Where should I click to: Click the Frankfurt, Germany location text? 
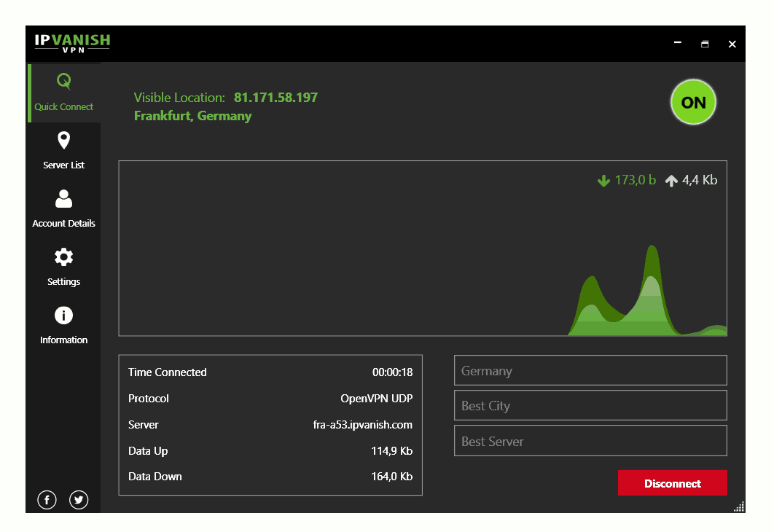click(x=192, y=116)
